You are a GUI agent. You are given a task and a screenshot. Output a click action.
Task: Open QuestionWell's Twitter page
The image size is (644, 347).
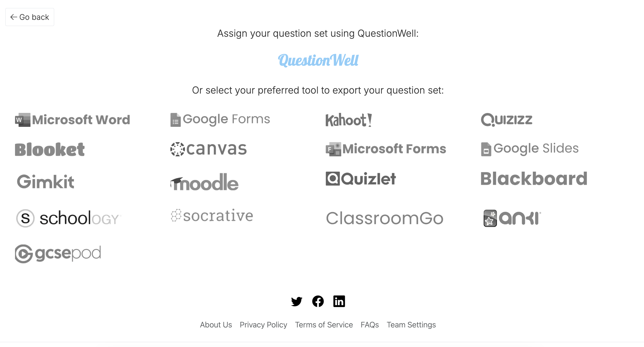pyautogui.click(x=297, y=301)
